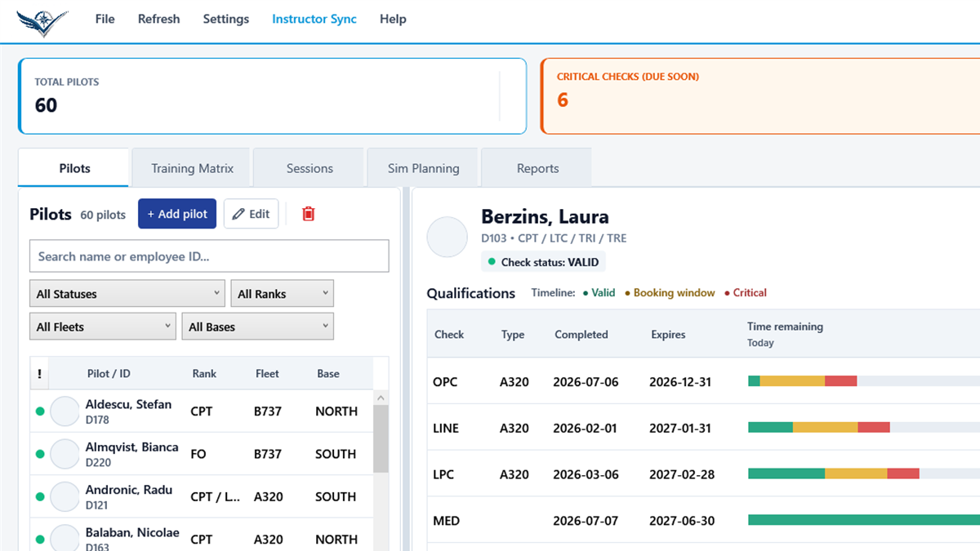Click the pilot list scroll-up arrow
Viewport: 980px width, 551px height.
coord(381,398)
